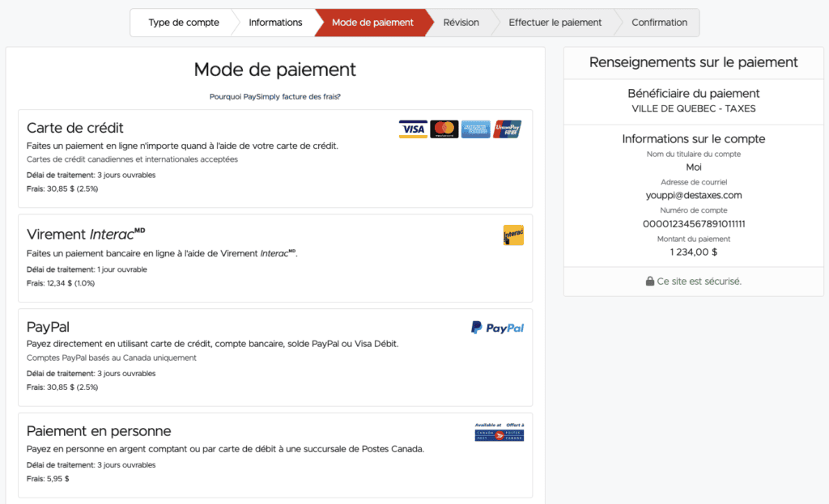Click the Interac logo icon
Screen dimensions: 829x504
pos(512,235)
